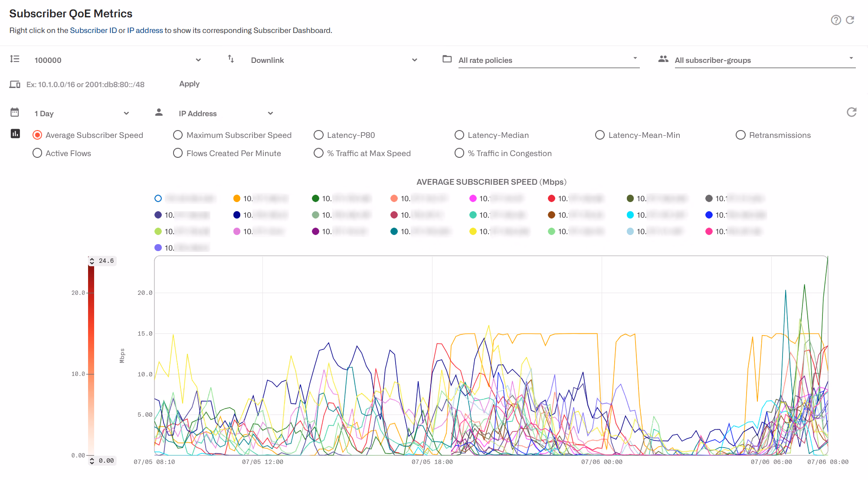The width and height of the screenshot is (868, 480).
Task: Click the uplink/downlink direction arrows icon
Action: click(231, 59)
